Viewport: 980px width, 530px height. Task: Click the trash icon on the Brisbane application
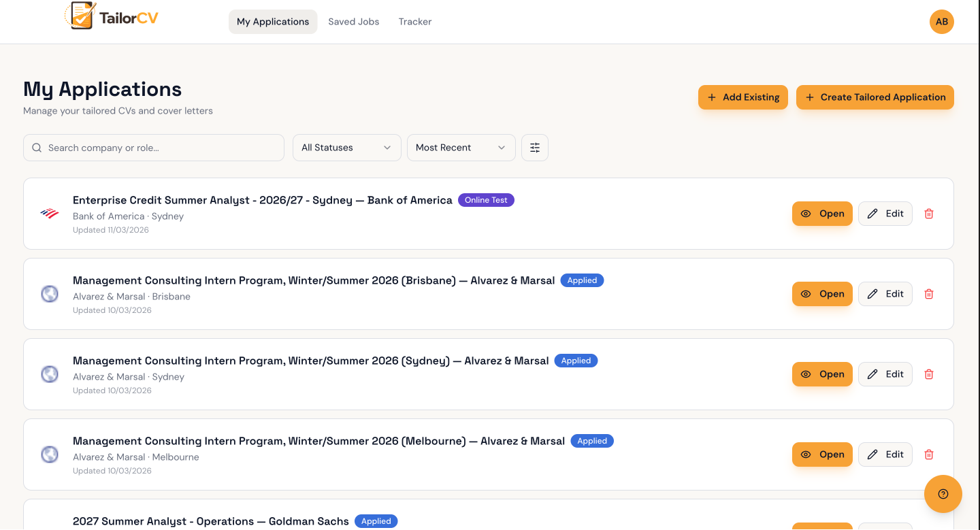tap(928, 293)
